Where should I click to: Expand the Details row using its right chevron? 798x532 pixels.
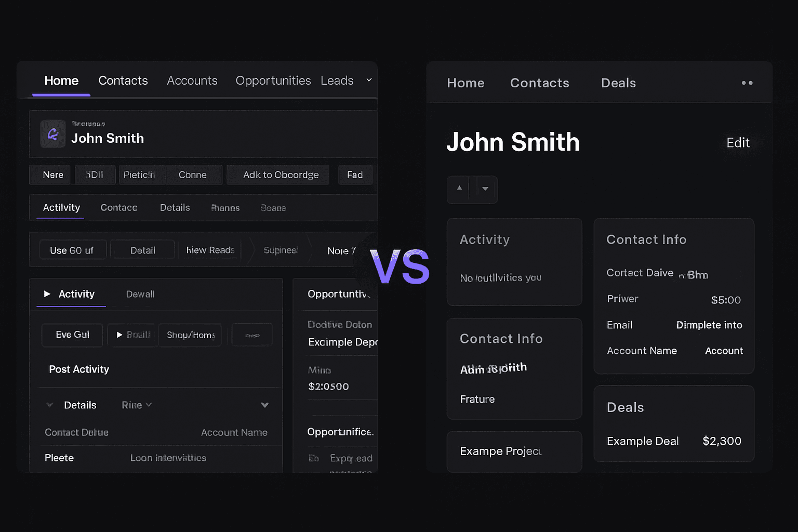pyautogui.click(x=264, y=405)
